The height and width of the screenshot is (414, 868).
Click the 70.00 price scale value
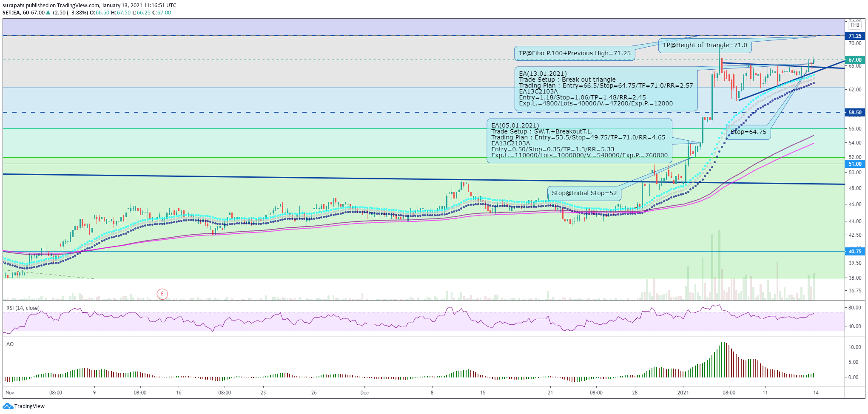click(854, 43)
